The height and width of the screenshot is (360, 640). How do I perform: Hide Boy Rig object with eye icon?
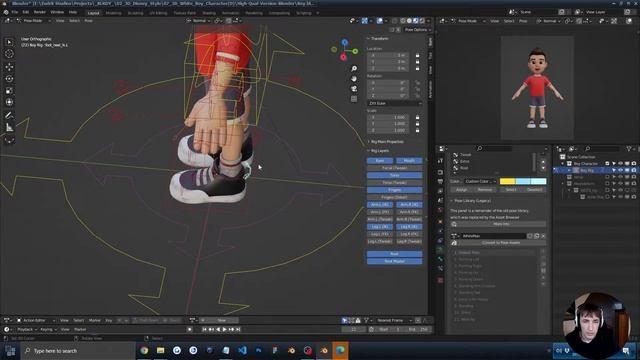(x=620, y=170)
